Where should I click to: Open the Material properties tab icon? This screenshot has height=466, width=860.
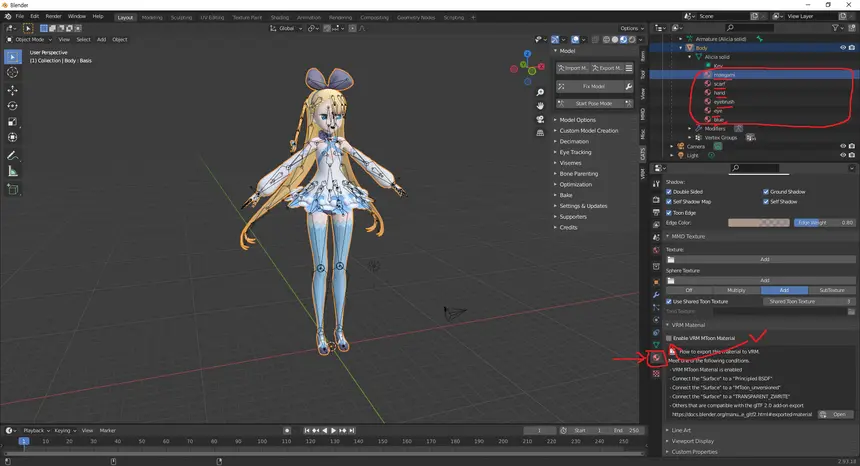(656, 358)
